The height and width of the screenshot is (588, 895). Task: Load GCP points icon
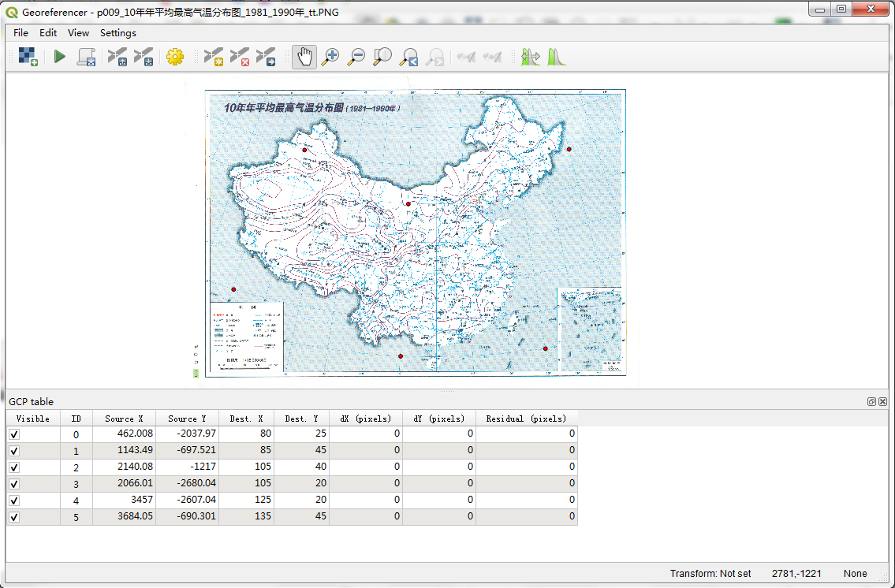[x=117, y=57]
